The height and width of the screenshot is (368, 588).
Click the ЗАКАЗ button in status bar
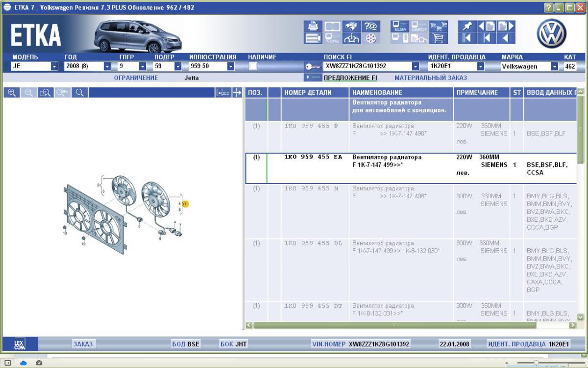pyautogui.click(x=83, y=344)
